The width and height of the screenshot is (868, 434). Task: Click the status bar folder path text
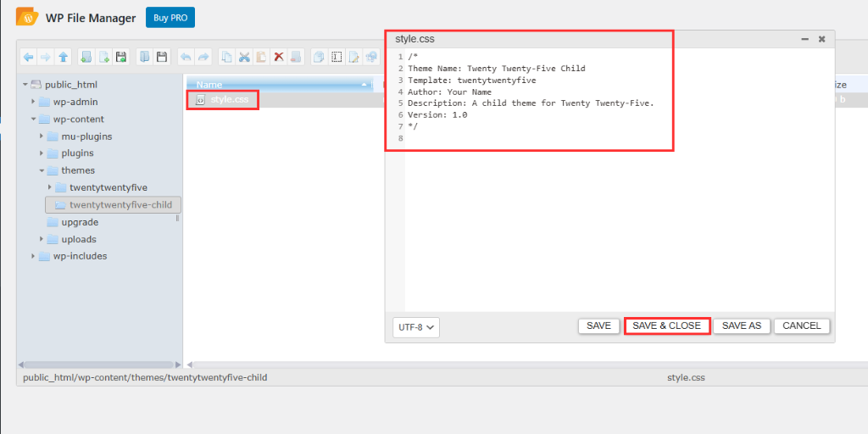(145, 378)
